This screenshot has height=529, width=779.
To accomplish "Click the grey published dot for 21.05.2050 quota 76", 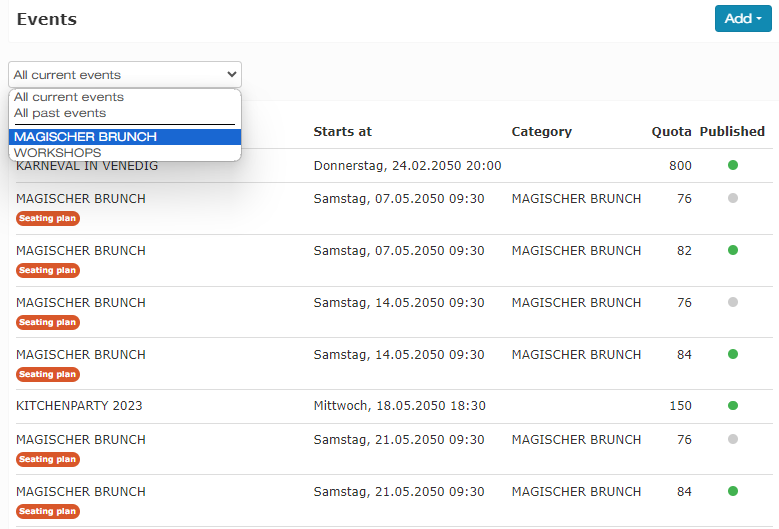I will coord(733,439).
